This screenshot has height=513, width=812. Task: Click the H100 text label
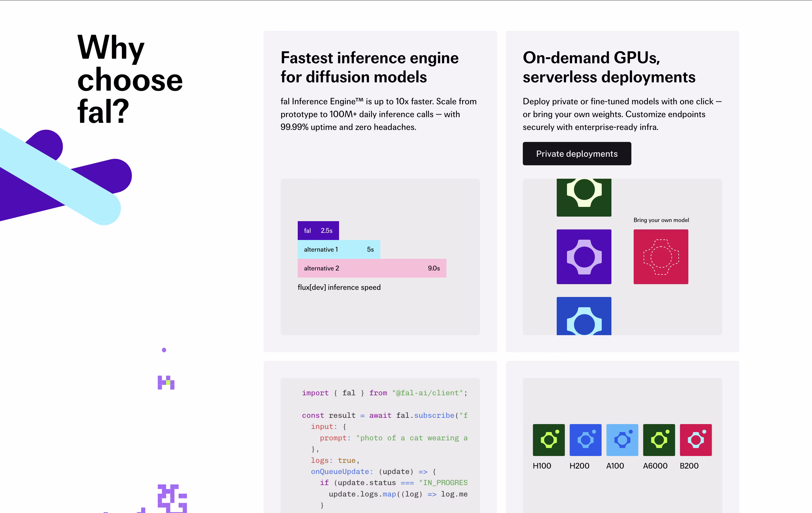coord(542,466)
